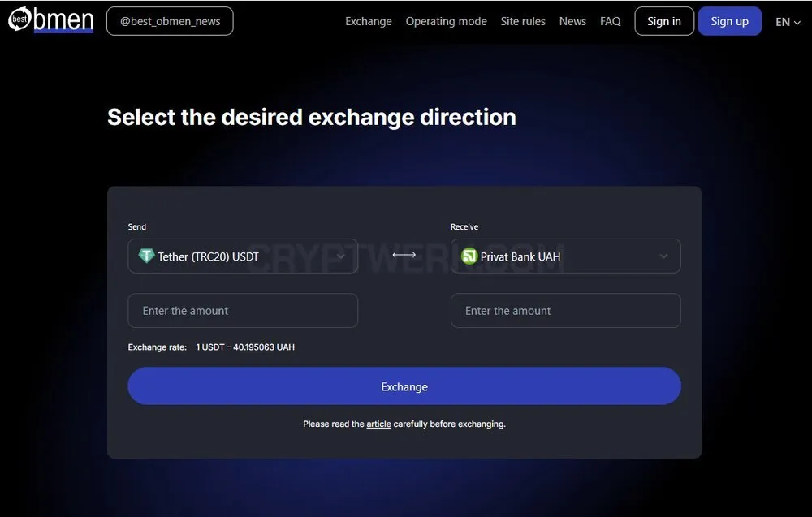Open the FAQ page

(610, 21)
